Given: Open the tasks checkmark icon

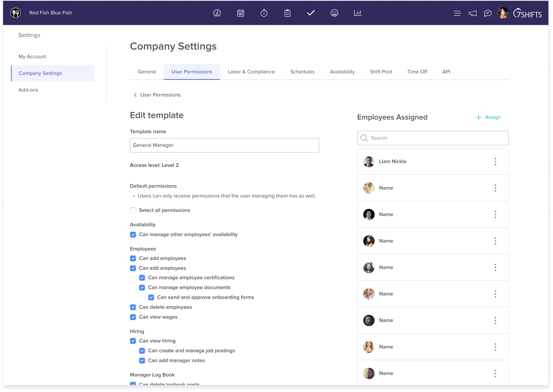Looking at the screenshot, I should coord(311,13).
